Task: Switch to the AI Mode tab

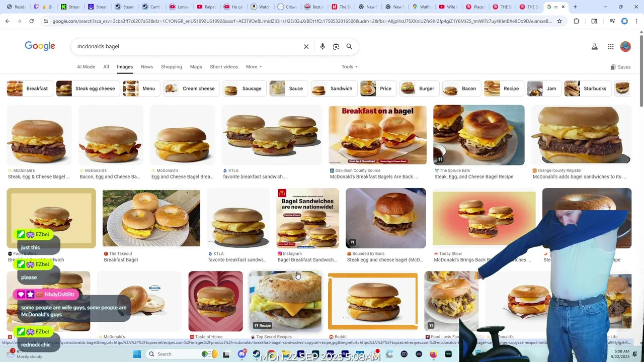Action: [x=86, y=67]
